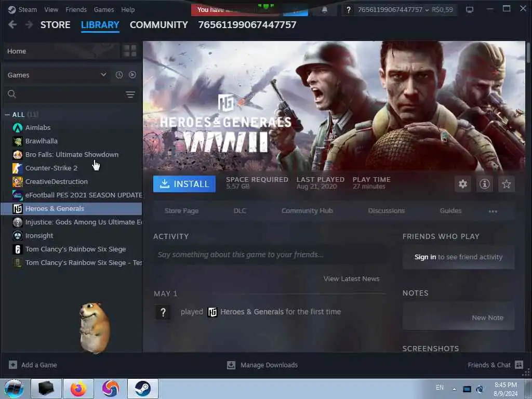Filter ready-to-play games icon
The image size is (532, 399).
(x=132, y=75)
